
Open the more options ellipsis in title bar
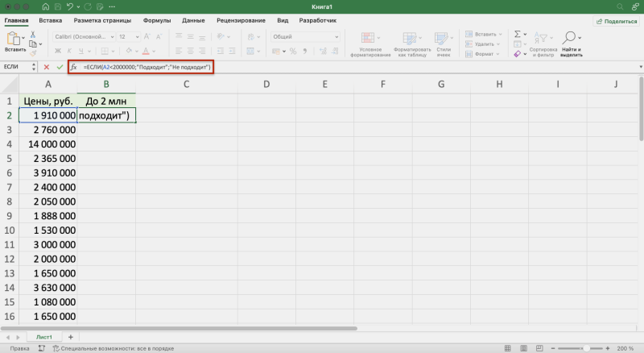[x=112, y=7]
